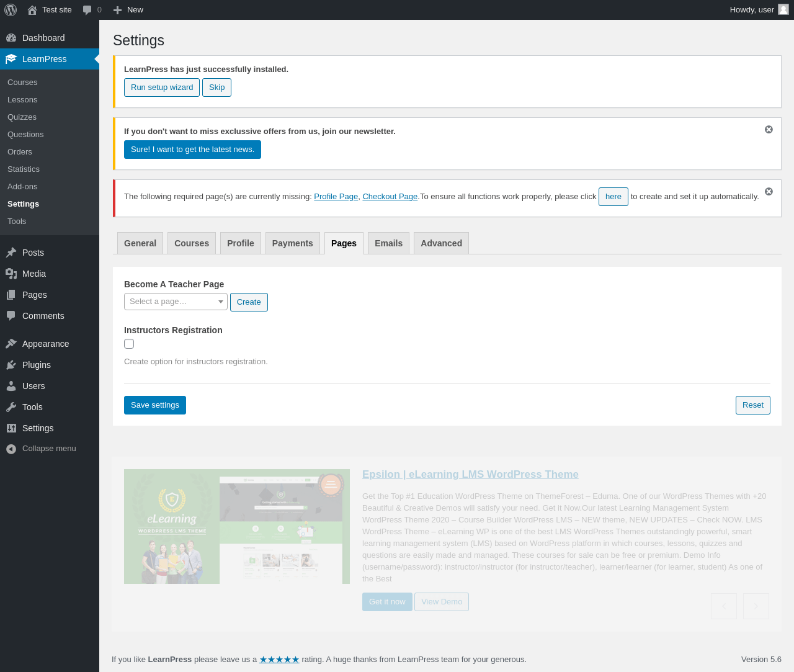Dismiss the newsletter notice

click(x=769, y=130)
